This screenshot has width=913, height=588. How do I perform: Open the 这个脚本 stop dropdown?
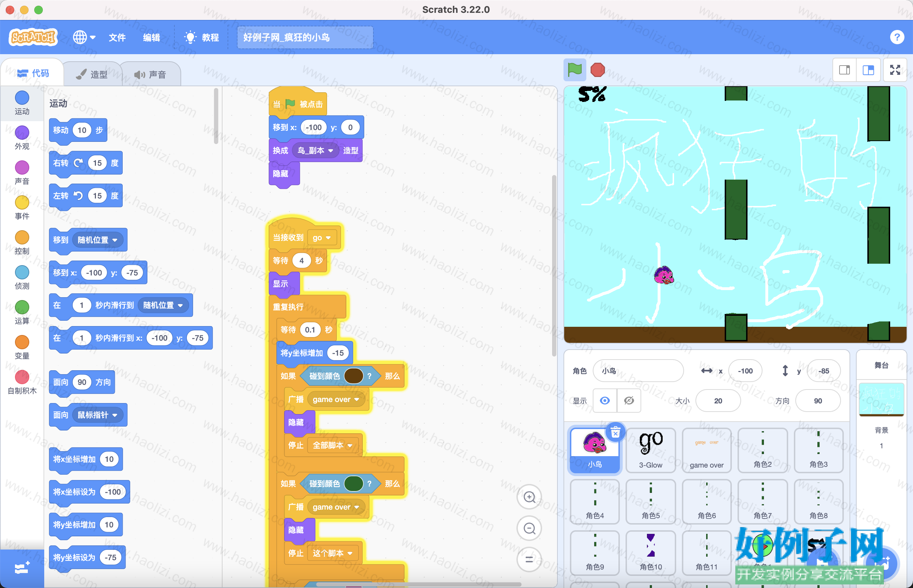[332, 553]
